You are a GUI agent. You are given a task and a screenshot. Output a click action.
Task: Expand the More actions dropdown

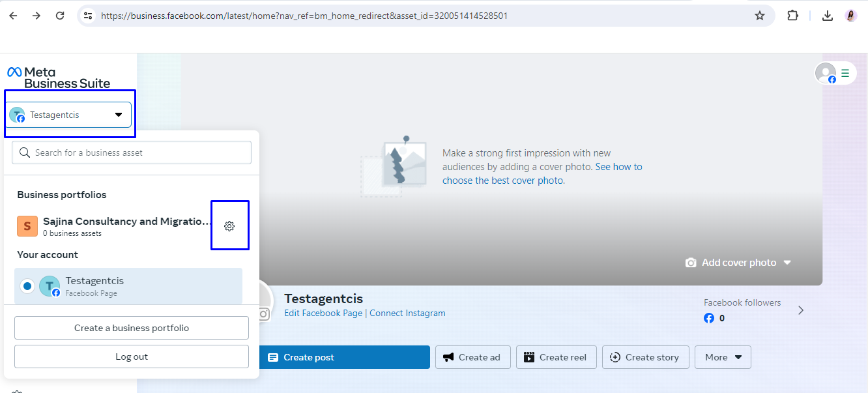723,357
